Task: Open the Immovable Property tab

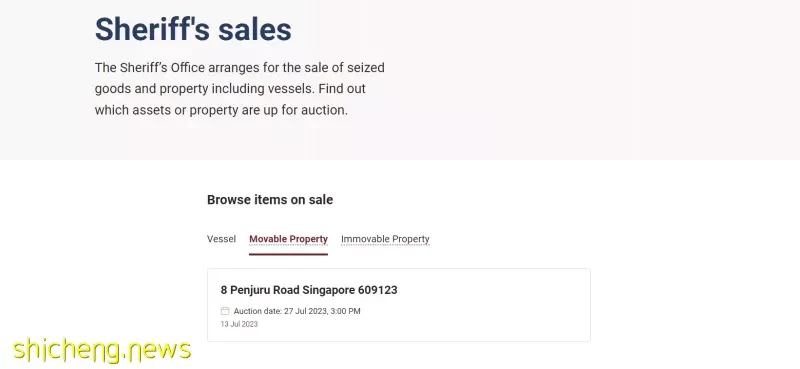Action: 385,239
